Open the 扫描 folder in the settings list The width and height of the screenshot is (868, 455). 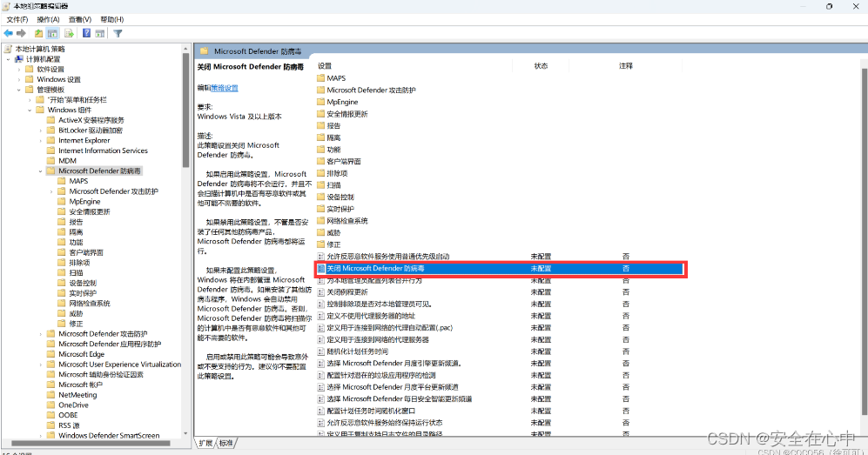point(333,185)
